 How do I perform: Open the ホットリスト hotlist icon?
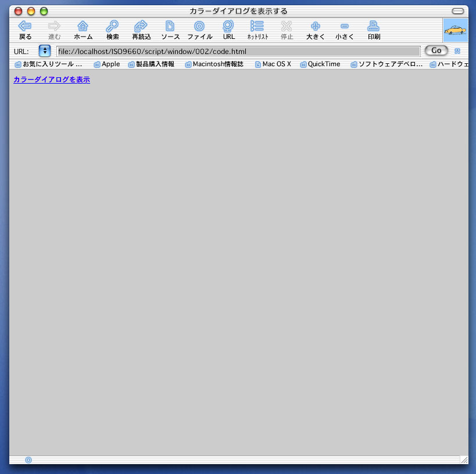click(257, 30)
